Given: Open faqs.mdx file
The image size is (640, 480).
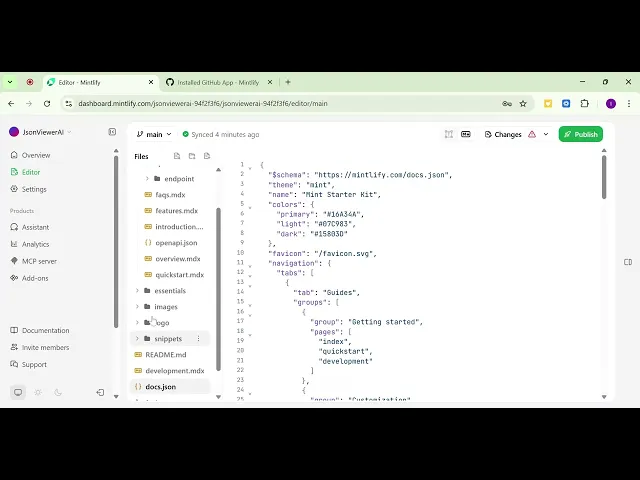Looking at the screenshot, I should click(171, 195).
